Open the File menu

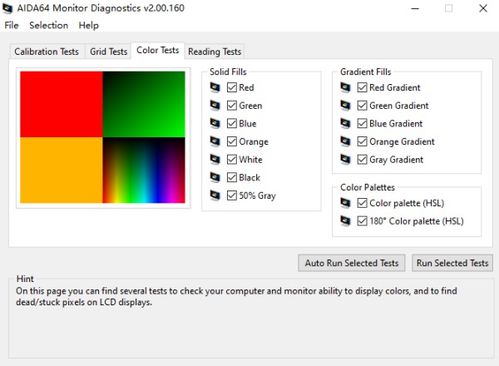pos(12,25)
